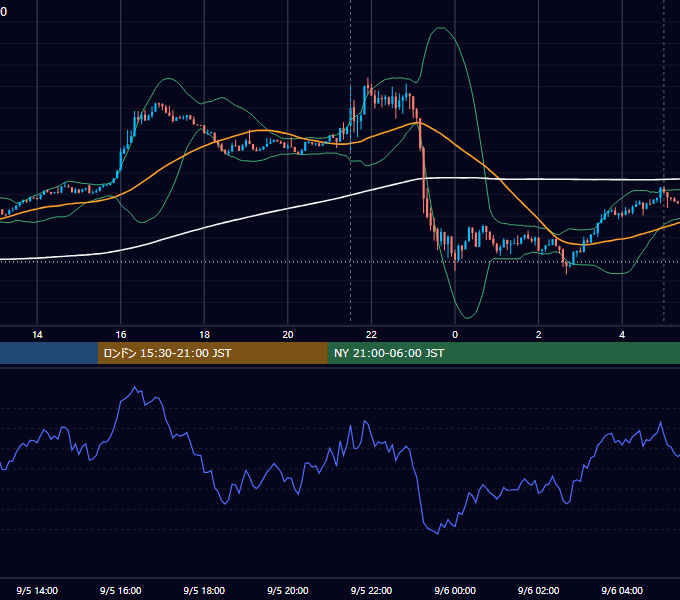Viewport: 680px width, 600px height.
Task: Click the 16 hour axis label
Action: [x=121, y=335]
